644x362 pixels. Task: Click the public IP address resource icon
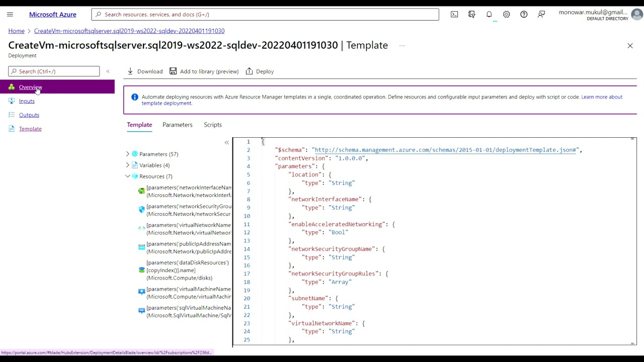click(141, 247)
